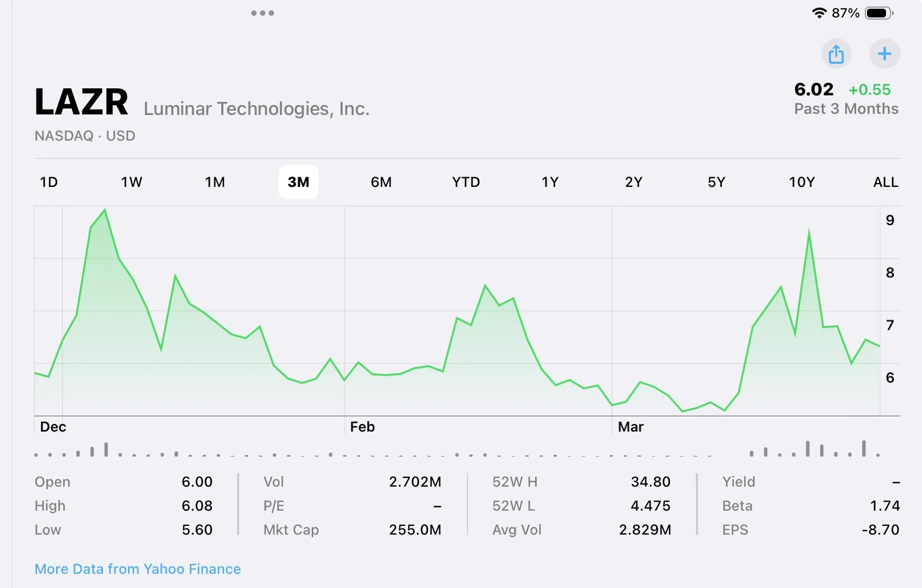Tap the Dec label on chart axis
This screenshot has width=922, height=588.
coord(53,427)
